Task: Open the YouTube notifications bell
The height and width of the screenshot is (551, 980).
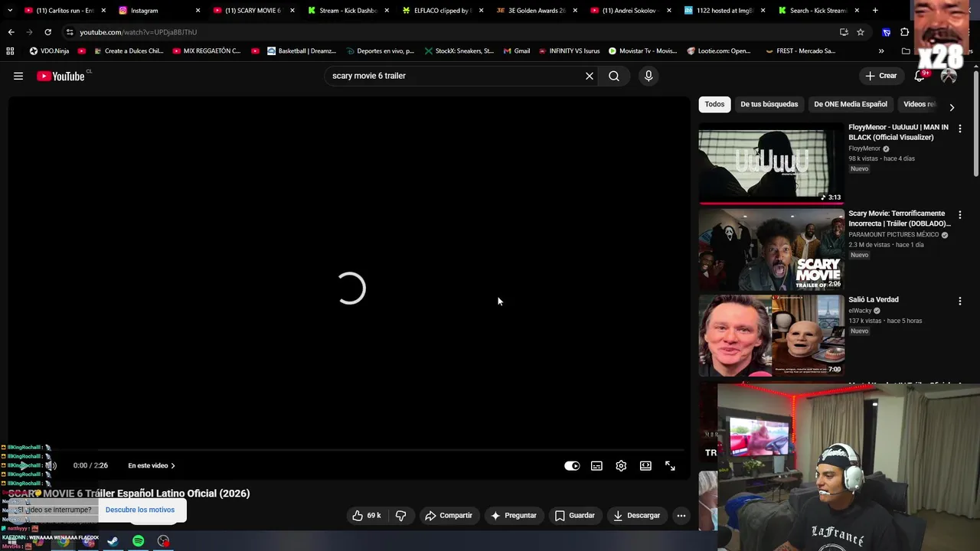Action: (x=920, y=76)
